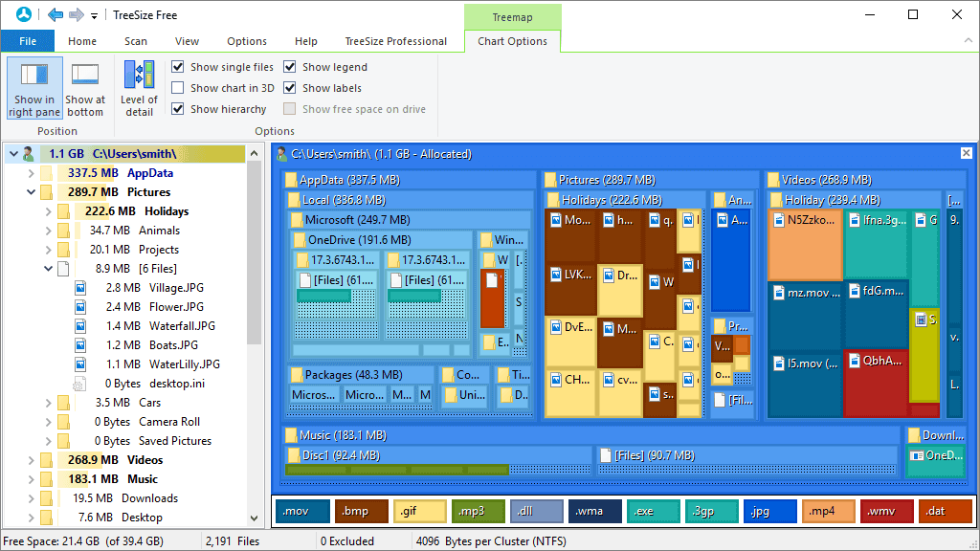This screenshot has width=980, height=551.
Task: Open TreeSize Professional tab
Action: [395, 41]
